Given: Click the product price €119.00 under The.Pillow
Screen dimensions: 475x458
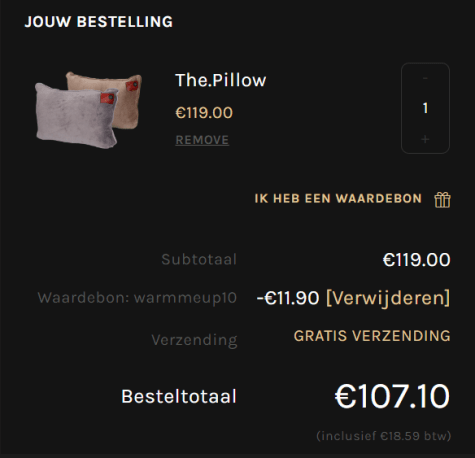Looking at the screenshot, I should pos(204,113).
